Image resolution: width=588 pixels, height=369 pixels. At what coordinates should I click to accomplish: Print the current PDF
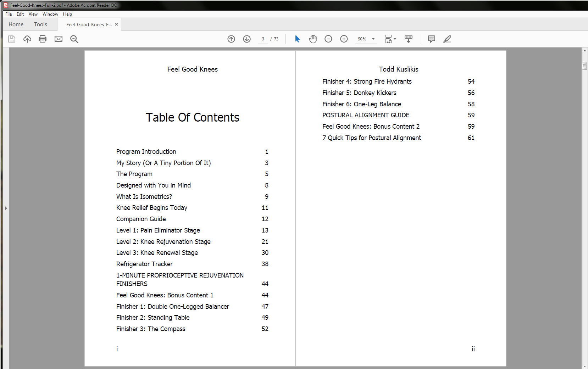pyautogui.click(x=43, y=39)
